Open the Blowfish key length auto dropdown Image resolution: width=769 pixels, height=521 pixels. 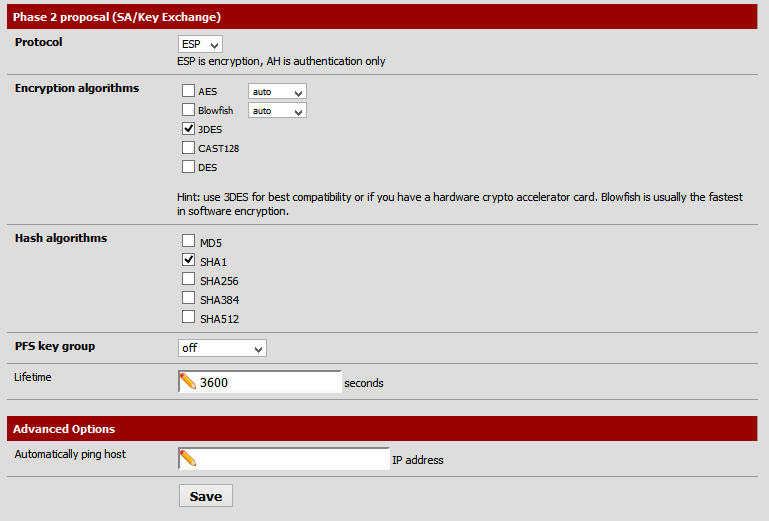pyautogui.click(x=277, y=110)
